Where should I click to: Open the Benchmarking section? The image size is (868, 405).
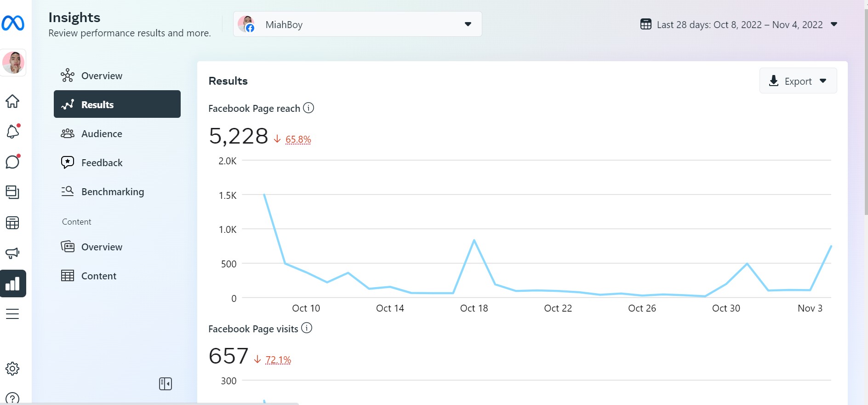pyautogui.click(x=117, y=191)
